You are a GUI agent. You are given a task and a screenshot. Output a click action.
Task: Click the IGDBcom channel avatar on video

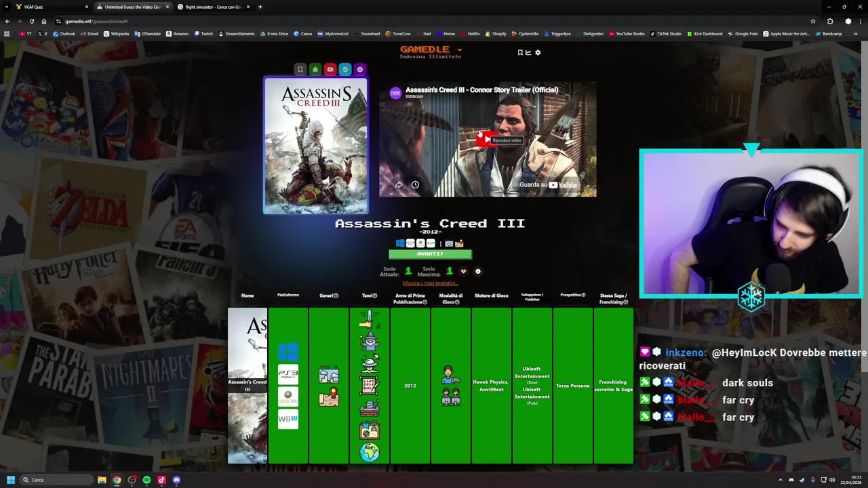point(395,93)
